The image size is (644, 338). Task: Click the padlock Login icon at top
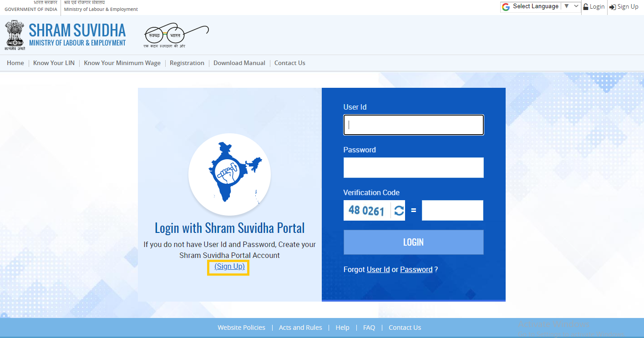pyautogui.click(x=586, y=7)
